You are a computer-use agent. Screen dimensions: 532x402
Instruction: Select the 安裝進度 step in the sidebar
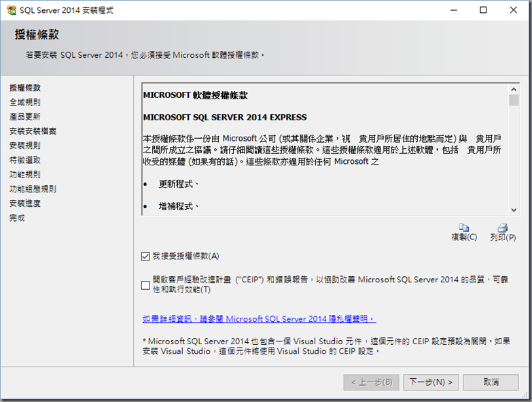click(25, 203)
